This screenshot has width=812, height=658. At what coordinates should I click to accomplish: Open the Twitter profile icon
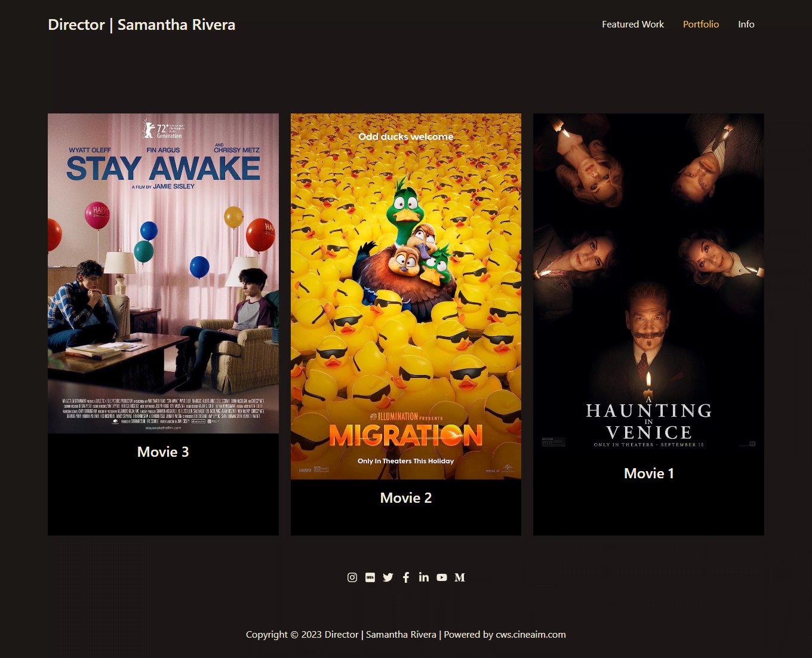pyautogui.click(x=388, y=577)
